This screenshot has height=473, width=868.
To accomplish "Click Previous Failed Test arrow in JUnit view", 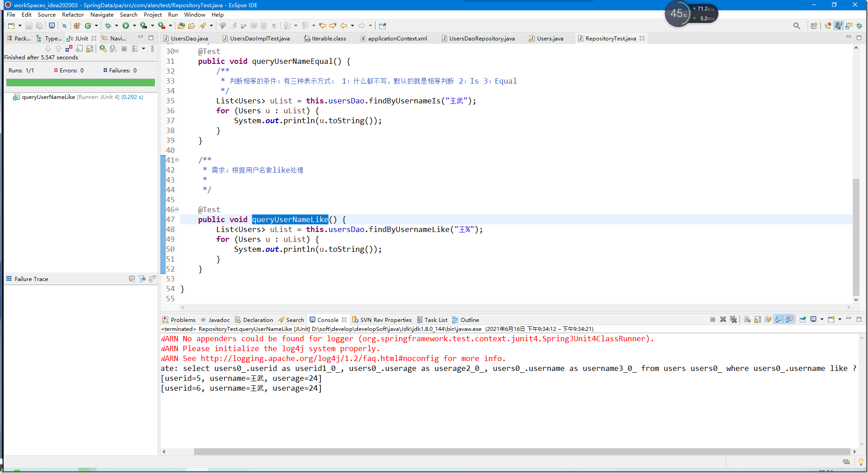I will click(x=58, y=49).
